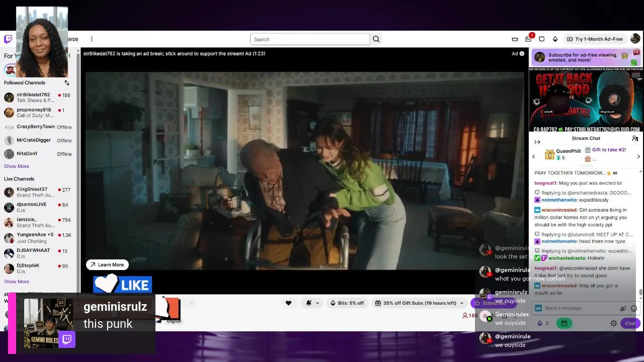This screenshot has width=644, height=362.
Task: Click the purple Chat send button
Action: pyautogui.click(x=630, y=323)
